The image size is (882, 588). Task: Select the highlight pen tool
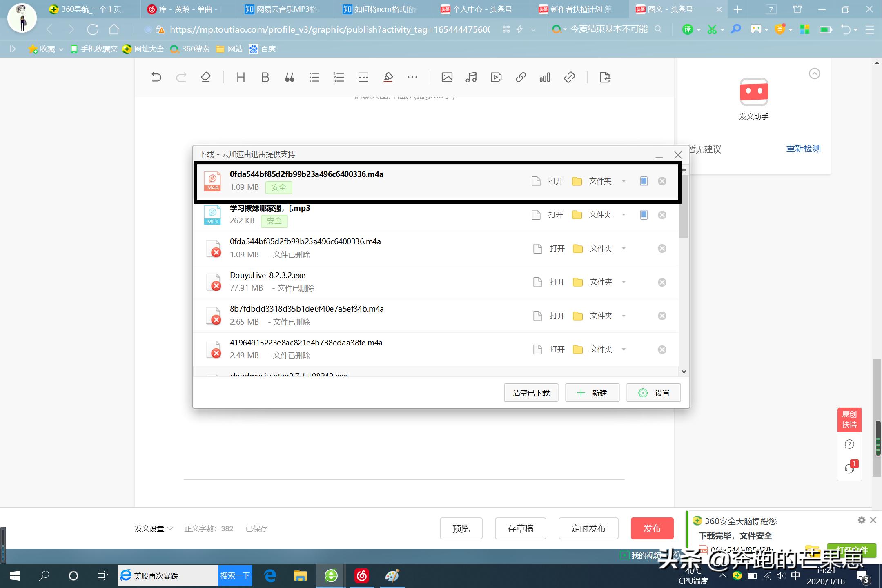[x=388, y=77]
